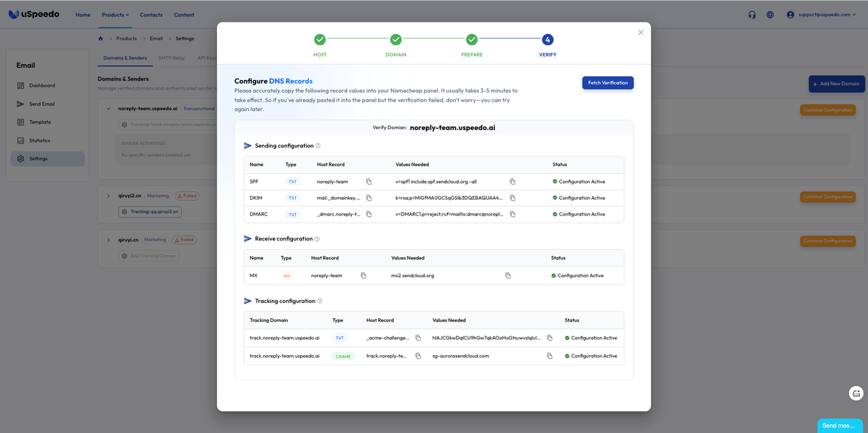Image resolution: width=868 pixels, height=433 pixels.
Task: Click the info icon beside Sending configuration
Action: coord(318,146)
